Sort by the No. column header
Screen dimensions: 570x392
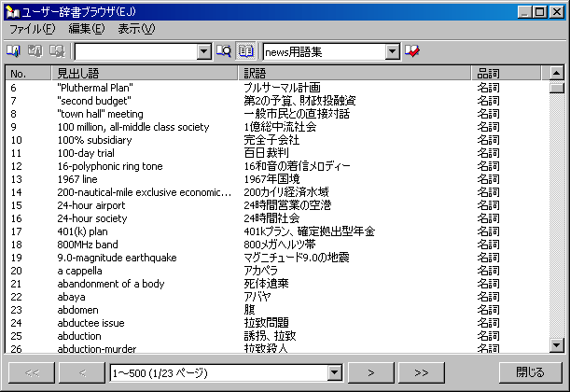28,73
